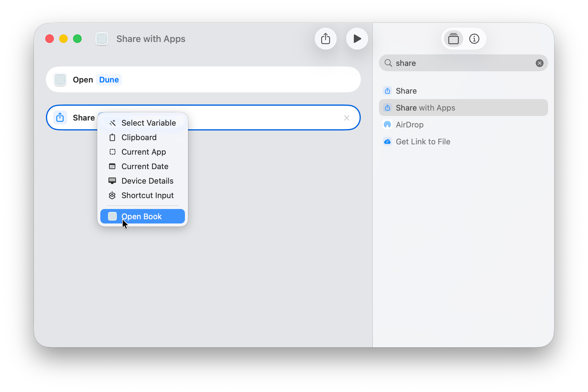The height and width of the screenshot is (392, 588).
Task: Click the Dune book parameter token
Action: [x=109, y=80]
